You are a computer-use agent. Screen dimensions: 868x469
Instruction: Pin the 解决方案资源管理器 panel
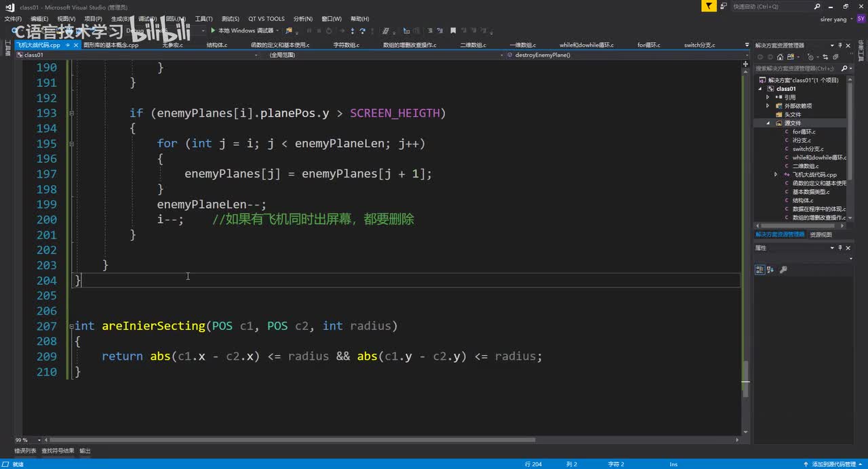(x=841, y=45)
